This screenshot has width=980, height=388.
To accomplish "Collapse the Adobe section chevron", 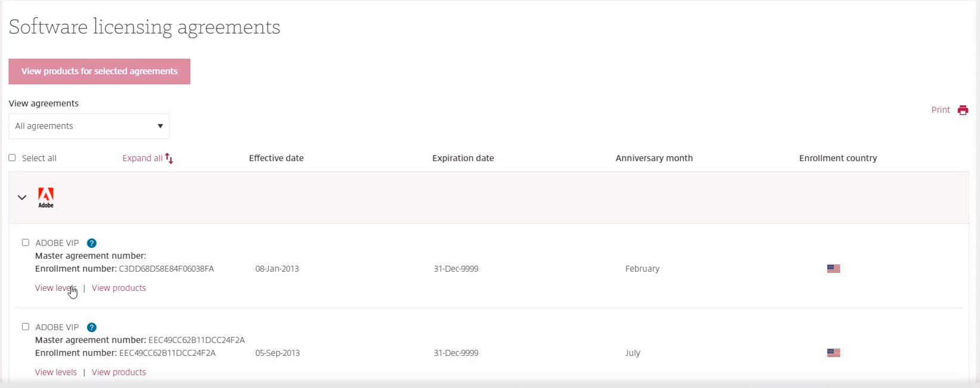I will (x=22, y=197).
